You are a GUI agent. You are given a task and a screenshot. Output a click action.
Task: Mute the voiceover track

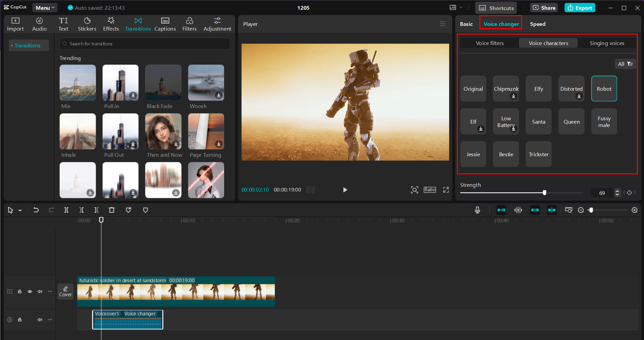40,319
